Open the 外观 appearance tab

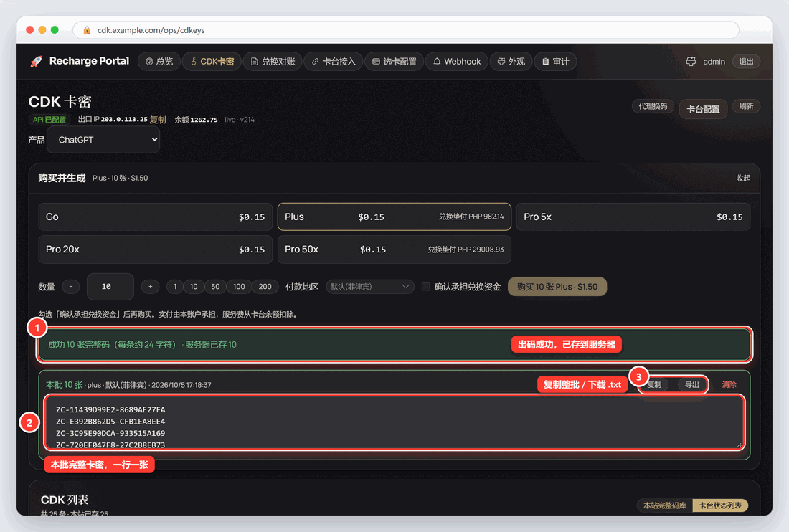coord(511,62)
